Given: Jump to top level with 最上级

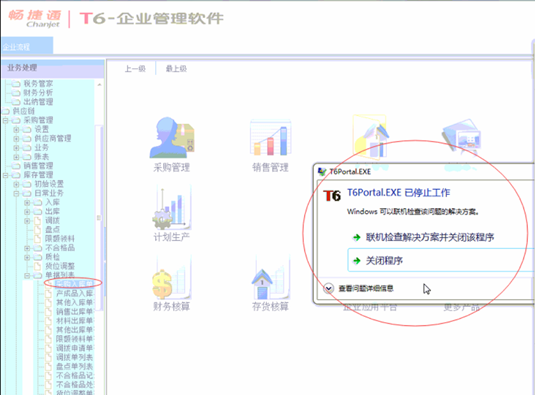Looking at the screenshot, I should pyautogui.click(x=176, y=69).
